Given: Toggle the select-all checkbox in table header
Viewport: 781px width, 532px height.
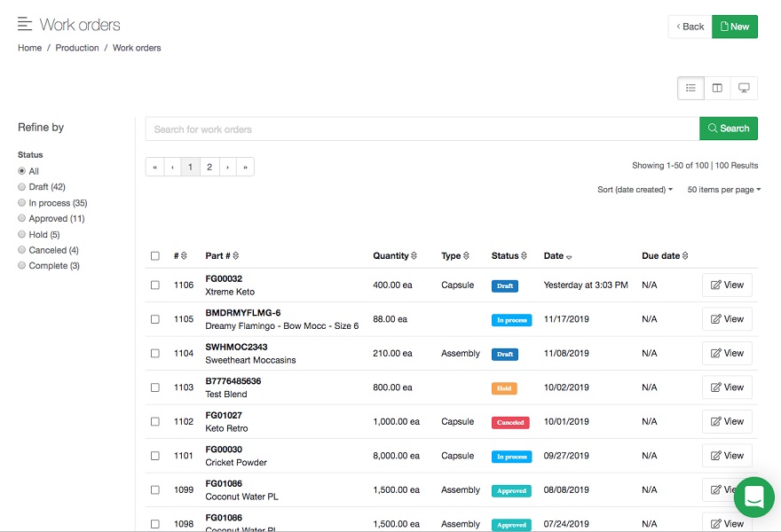Looking at the screenshot, I should [155, 256].
